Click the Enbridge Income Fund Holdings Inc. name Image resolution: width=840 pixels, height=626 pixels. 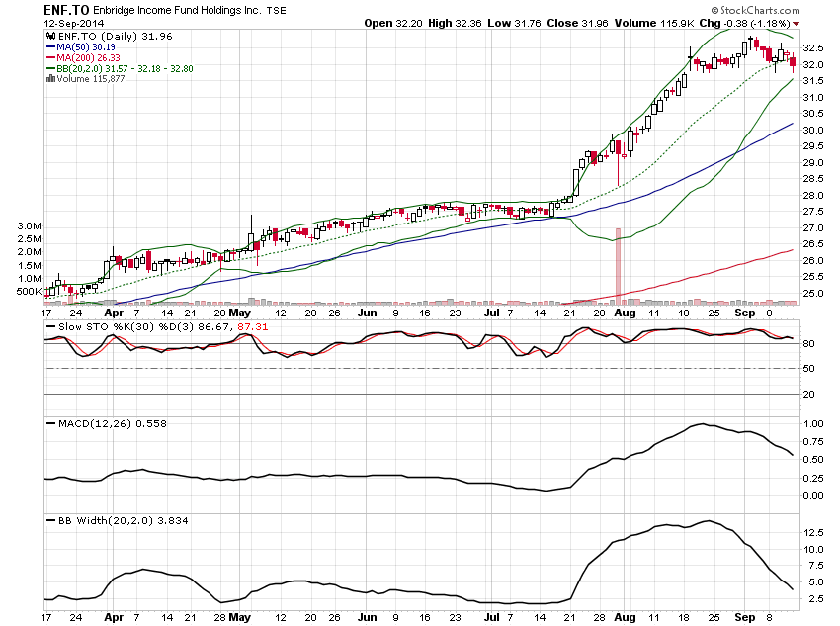click(x=179, y=10)
